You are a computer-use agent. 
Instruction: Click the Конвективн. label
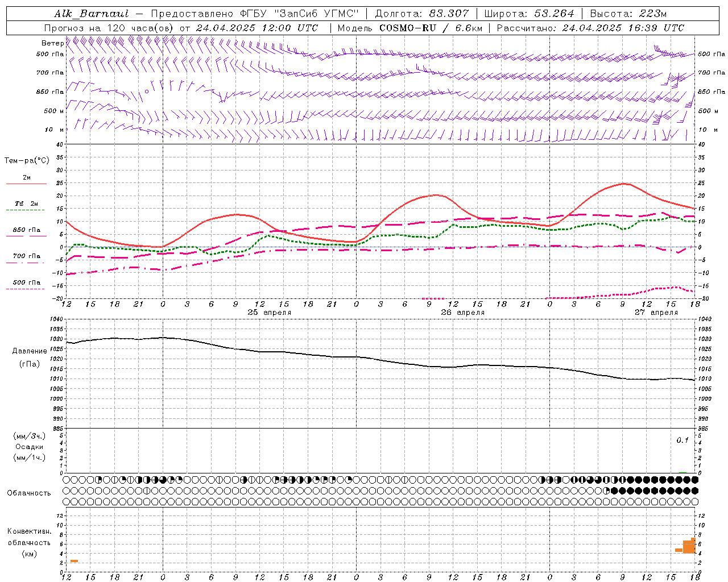30,531
